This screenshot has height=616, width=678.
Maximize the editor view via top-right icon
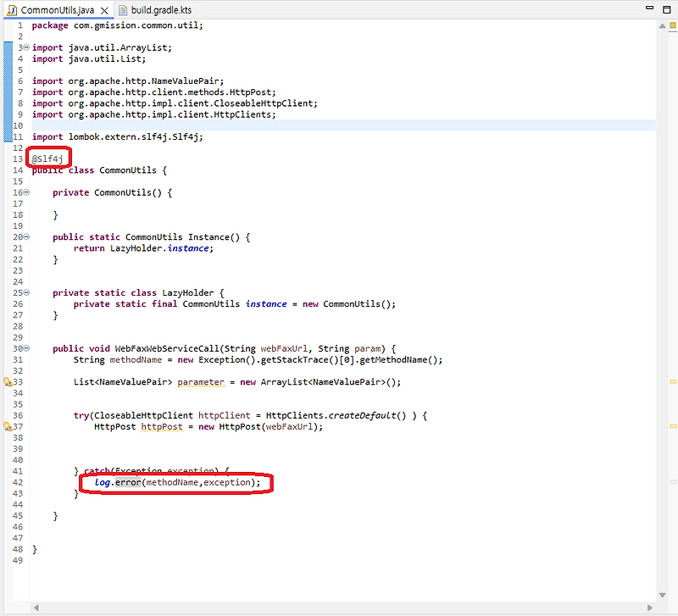tap(666, 10)
